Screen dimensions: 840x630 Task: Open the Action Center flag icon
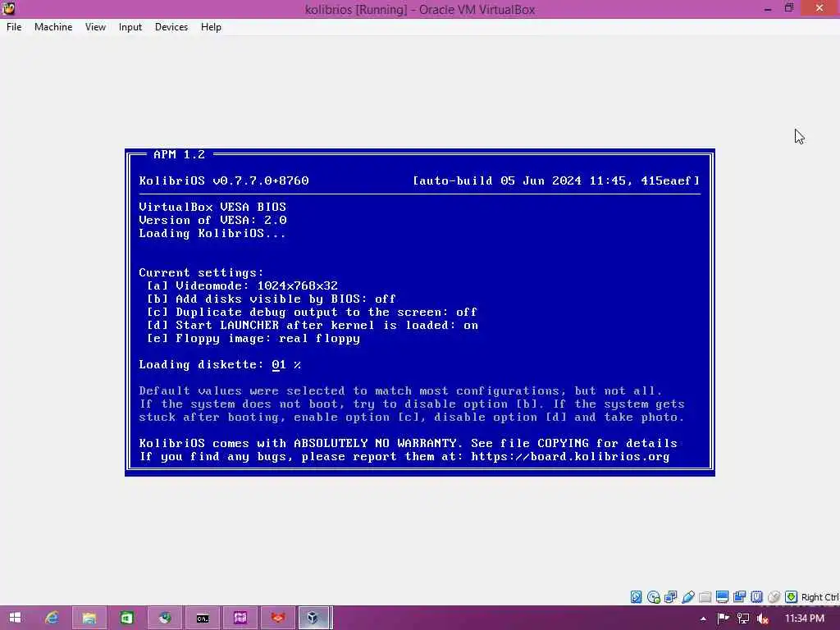click(724, 619)
